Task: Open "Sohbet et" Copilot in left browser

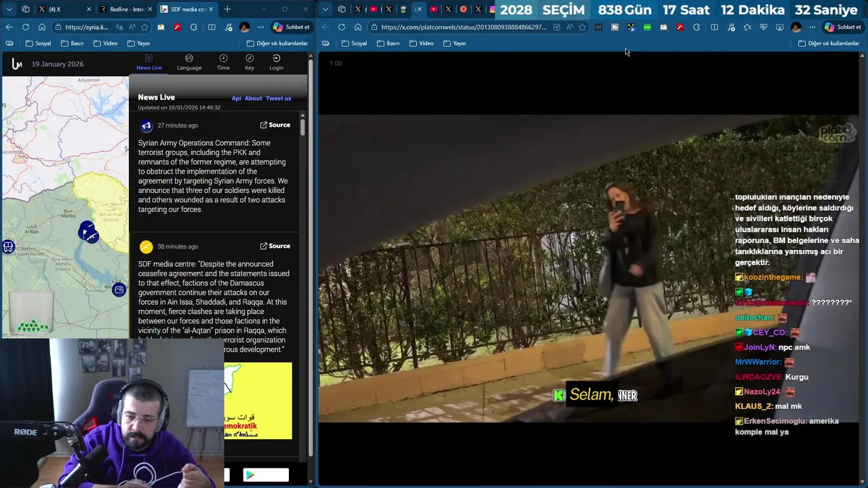Action: (291, 27)
